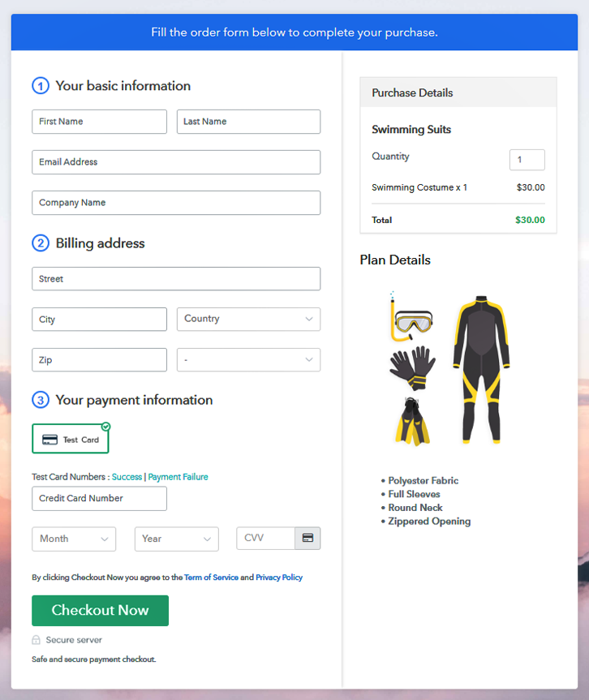This screenshot has height=700, width=589.
Task: Focus the Company Name field
Action: tap(176, 203)
